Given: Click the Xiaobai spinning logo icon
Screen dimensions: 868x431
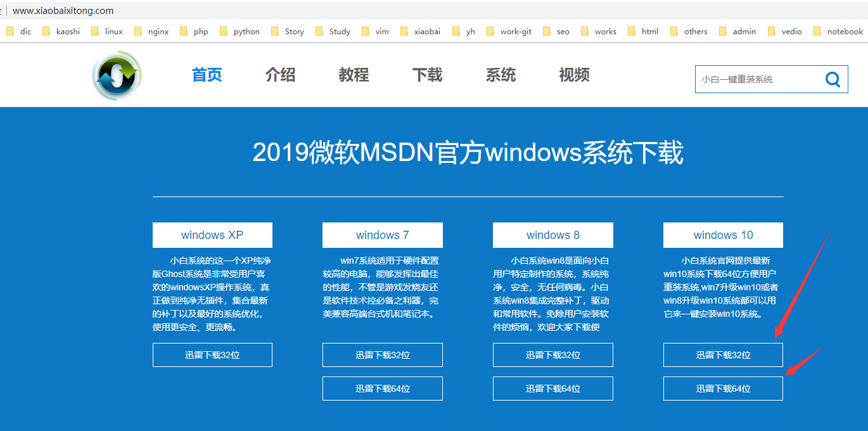Looking at the screenshot, I should coord(117,75).
